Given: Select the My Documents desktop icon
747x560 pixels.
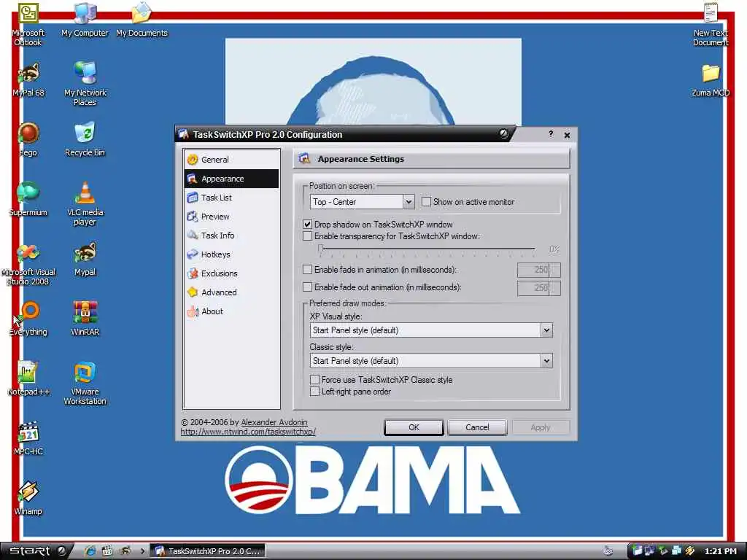Looking at the screenshot, I should [142, 20].
